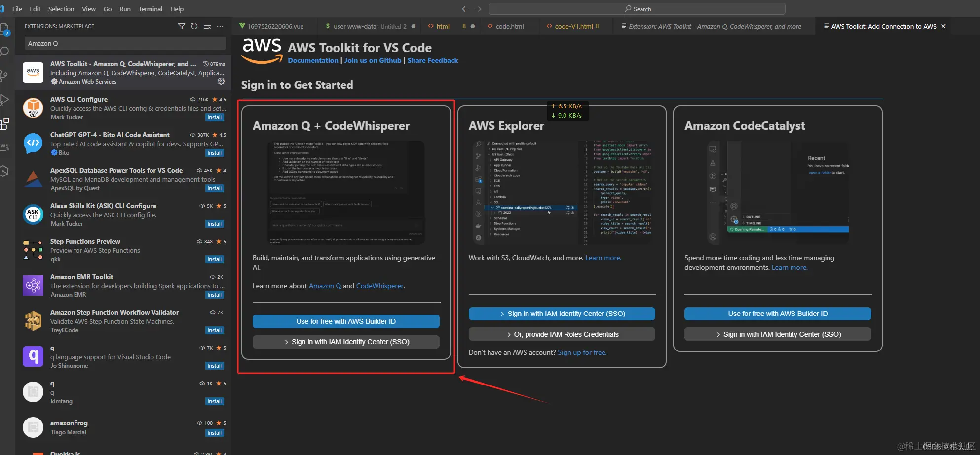Image resolution: width=980 pixels, height=455 pixels.
Task: Install the Amazon EMR Toolkit extension
Action: click(x=215, y=295)
